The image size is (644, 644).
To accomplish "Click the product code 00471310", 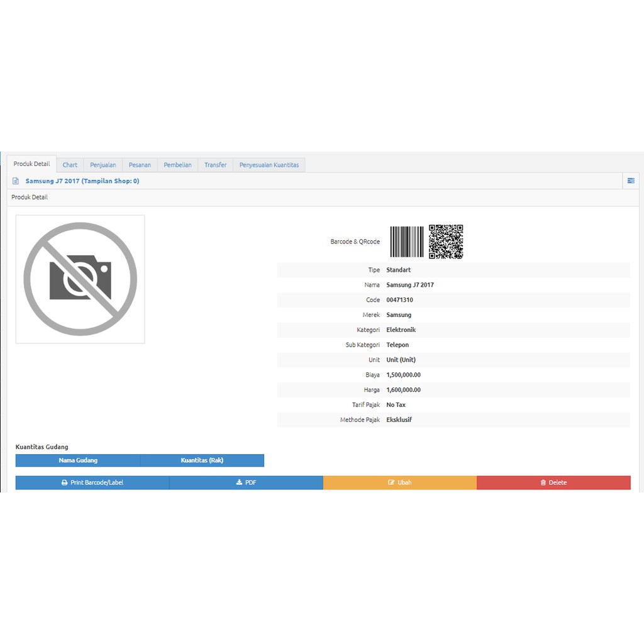I will pyautogui.click(x=399, y=300).
